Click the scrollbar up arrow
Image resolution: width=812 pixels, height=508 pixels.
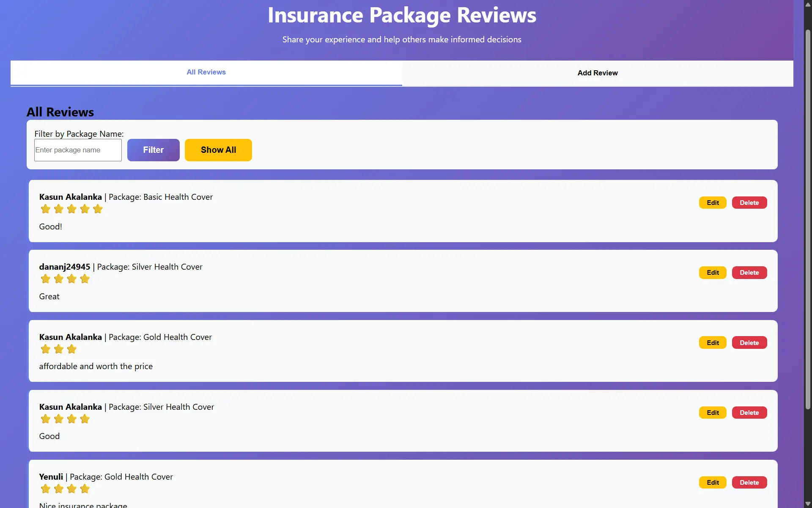808,4
